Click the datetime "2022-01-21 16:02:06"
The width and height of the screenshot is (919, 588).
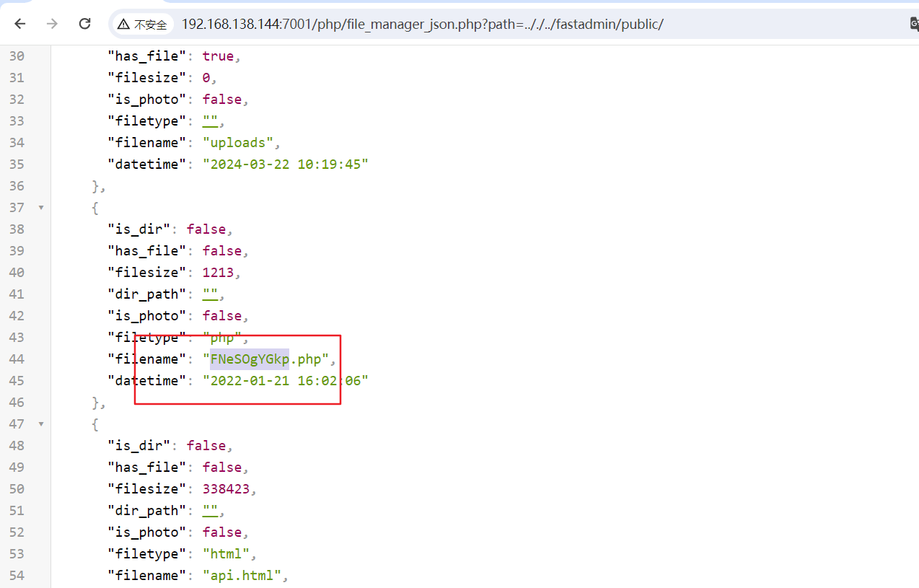coord(285,380)
